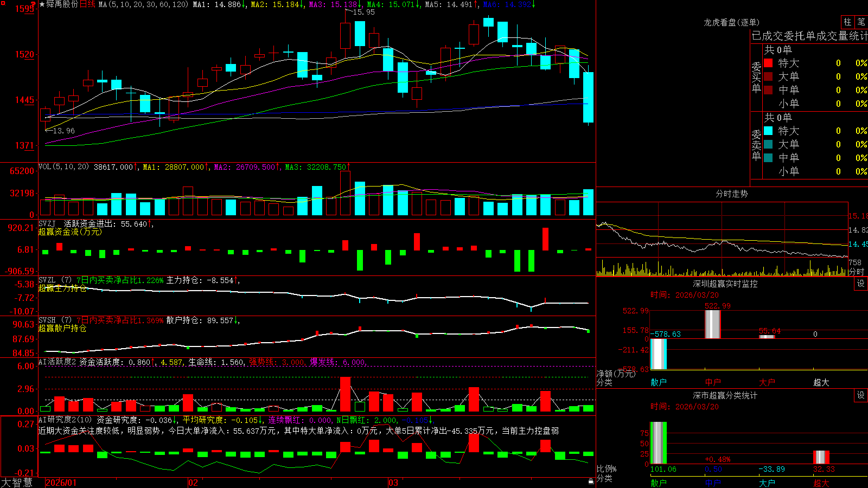This screenshot has height=488, width=868.
Task: Click the 13.96 low price annotation
Action: coord(63,131)
